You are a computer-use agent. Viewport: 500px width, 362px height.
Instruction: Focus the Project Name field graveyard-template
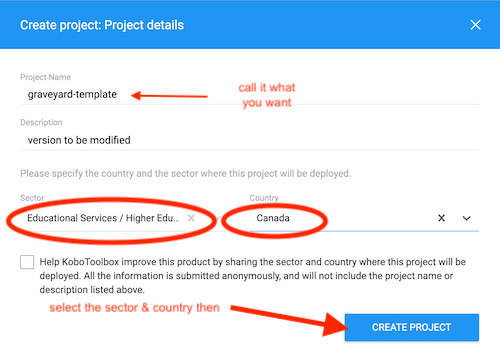click(249, 94)
